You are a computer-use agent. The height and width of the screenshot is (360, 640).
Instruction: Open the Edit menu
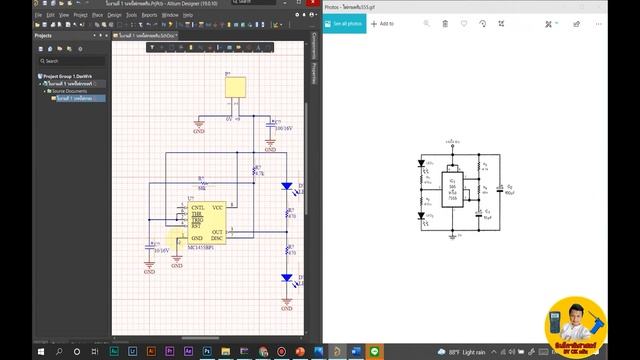50,15
